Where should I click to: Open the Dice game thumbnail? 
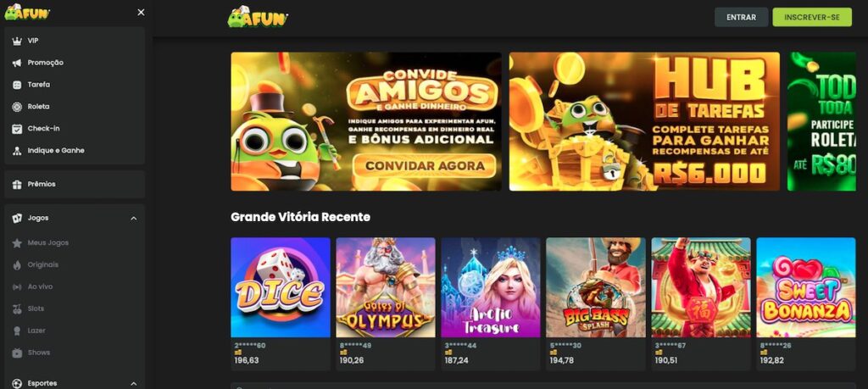pos(281,288)
